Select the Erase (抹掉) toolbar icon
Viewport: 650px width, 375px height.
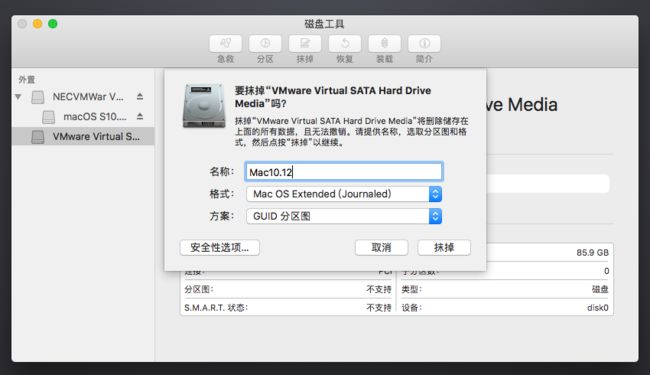pyautogui.click(x=305, y=44)
